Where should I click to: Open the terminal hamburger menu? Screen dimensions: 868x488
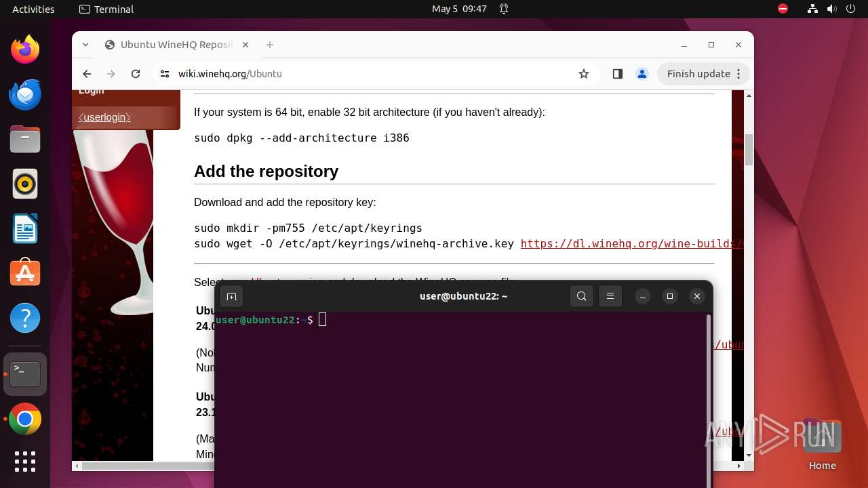(x=610, y=296)
